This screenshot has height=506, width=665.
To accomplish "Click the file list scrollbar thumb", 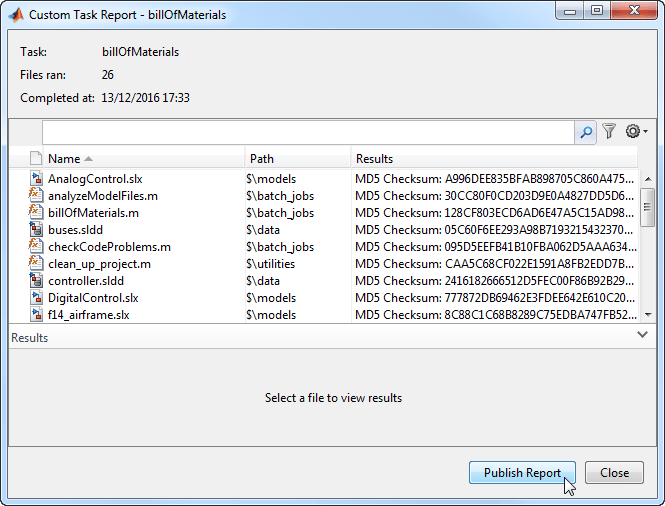I will 647,207.
